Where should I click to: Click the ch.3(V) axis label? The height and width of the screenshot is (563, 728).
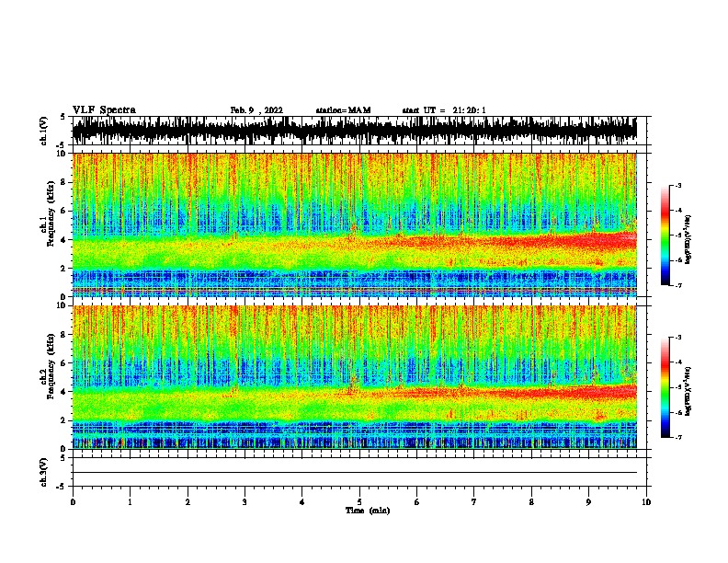[x=44, y=472]
